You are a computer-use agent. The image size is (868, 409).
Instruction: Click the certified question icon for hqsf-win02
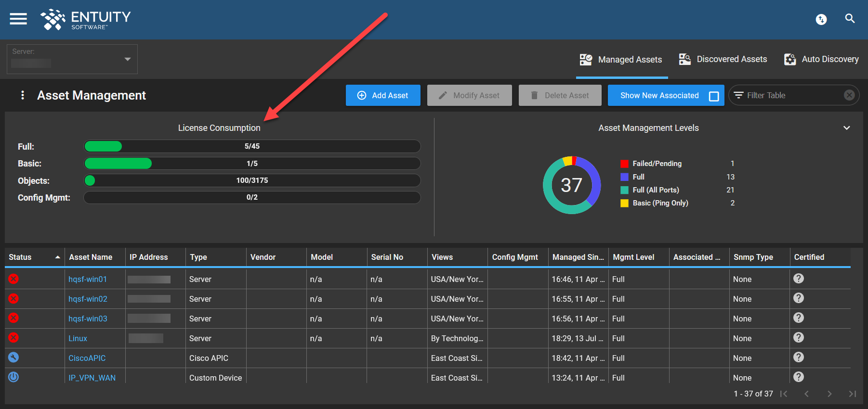[x=799, y=298]
